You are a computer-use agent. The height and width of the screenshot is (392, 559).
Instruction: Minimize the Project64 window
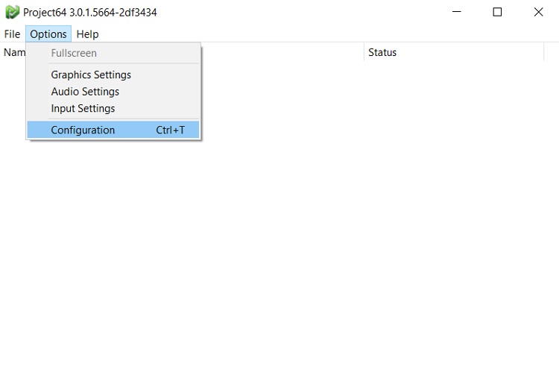[x=456, y=12]
